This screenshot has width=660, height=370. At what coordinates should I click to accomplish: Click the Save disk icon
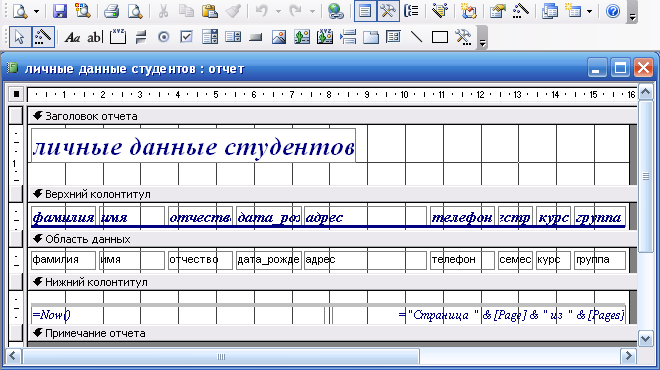click(60, 11)
